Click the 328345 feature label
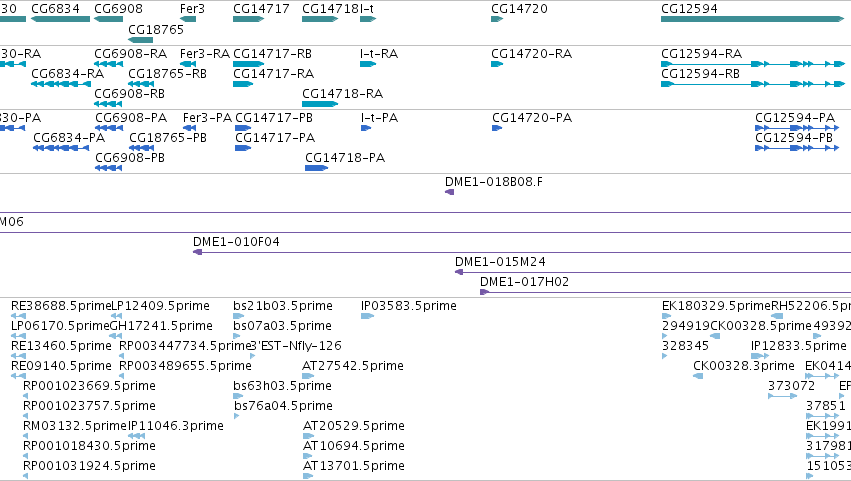Viewport: 851px width, 481px height. pyautogui.click(x=685, y=346)
